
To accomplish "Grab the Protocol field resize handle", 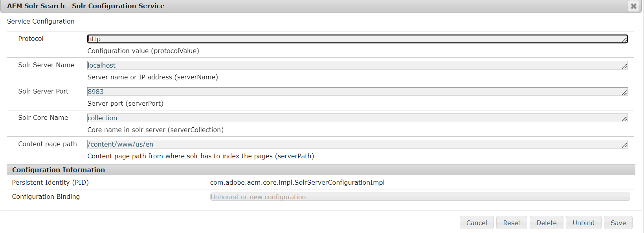I will (624, 40).
